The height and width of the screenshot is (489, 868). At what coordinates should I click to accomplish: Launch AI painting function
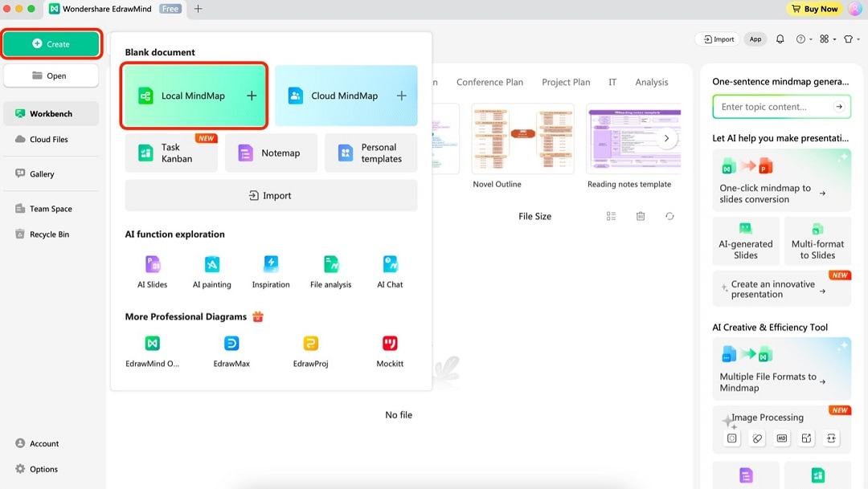click(212, 271)
